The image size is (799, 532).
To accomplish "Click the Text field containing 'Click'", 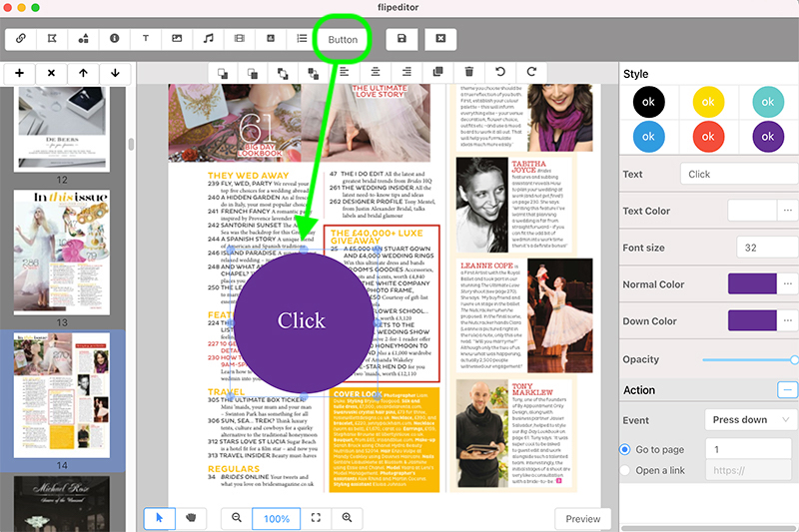I will [x=739, y=174].
